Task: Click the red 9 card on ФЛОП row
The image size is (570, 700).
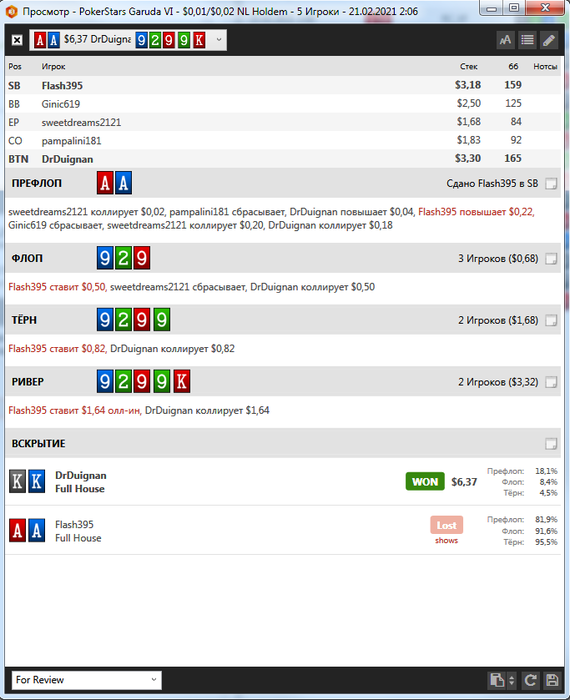Action: click(x=141, y=258)
